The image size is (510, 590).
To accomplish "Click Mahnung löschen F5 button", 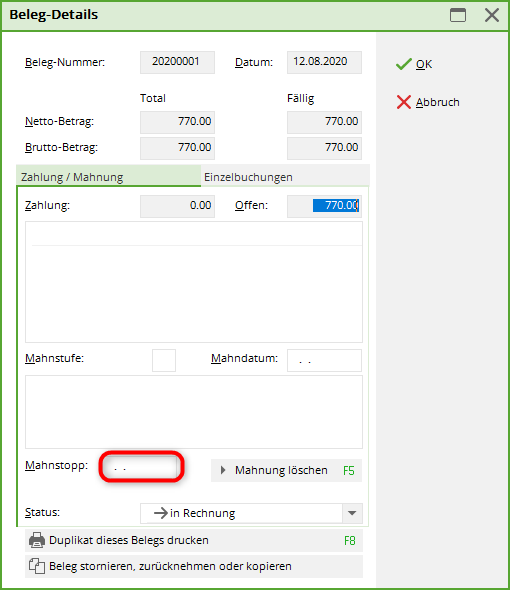I will click(x=286, y=470).
